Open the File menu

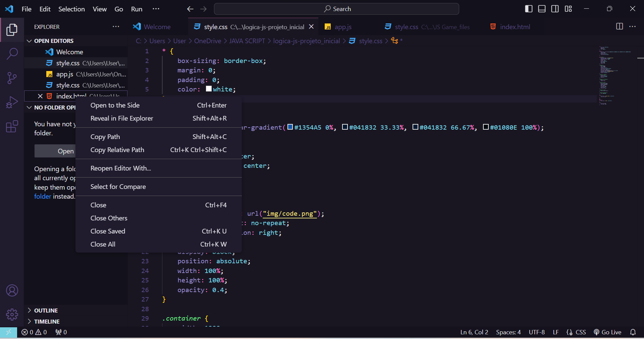(x=26, y=9)
